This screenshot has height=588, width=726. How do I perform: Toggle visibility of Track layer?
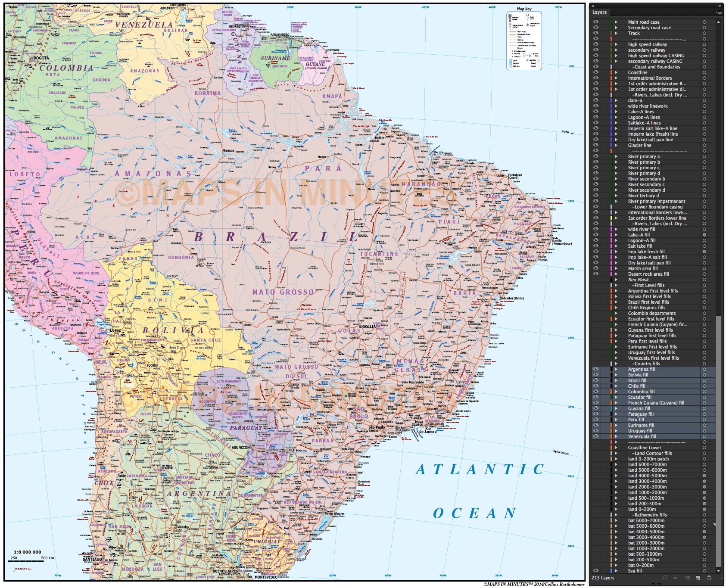[x=596, y=33]
